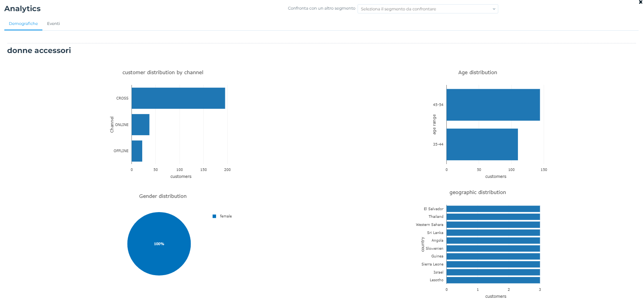Click the Analytics page heading
Viewport: 644px width, 307px height.
pyautogui.click(x=22, y=8)
